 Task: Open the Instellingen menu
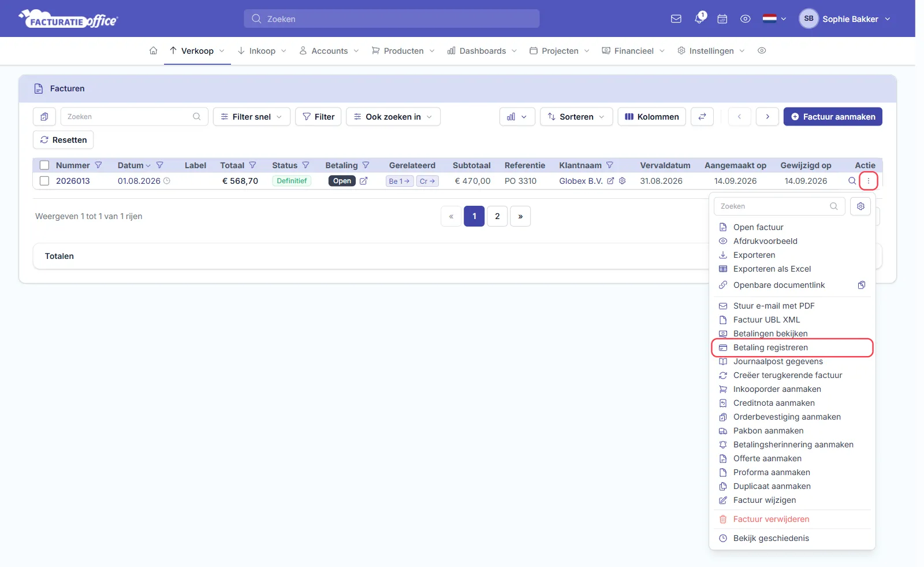point(711,51)
